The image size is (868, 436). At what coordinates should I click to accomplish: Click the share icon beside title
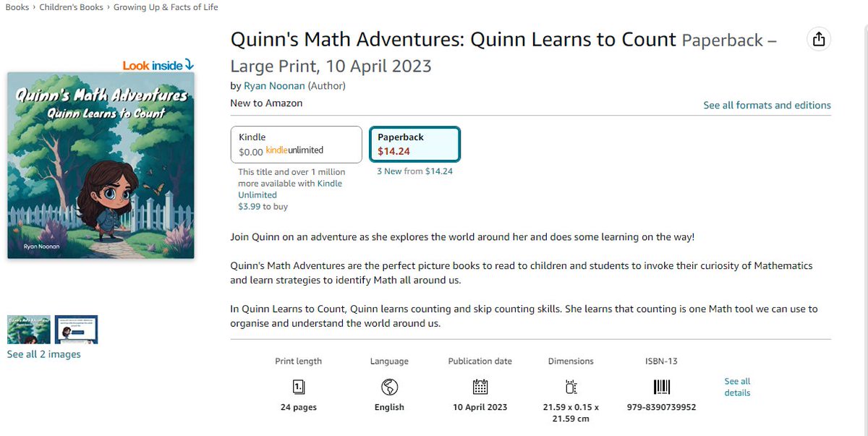point(818,39)
